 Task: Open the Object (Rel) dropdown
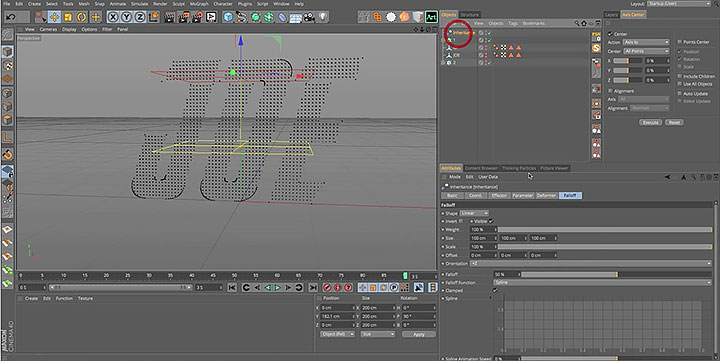tap(337, 334)
